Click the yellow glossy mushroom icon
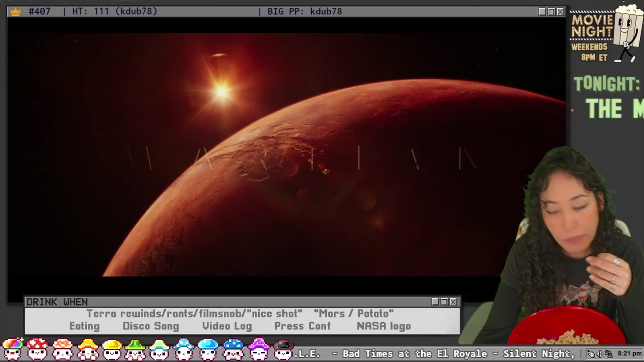The height and width of the screenshot is (362, 644). tap(112, 349)
